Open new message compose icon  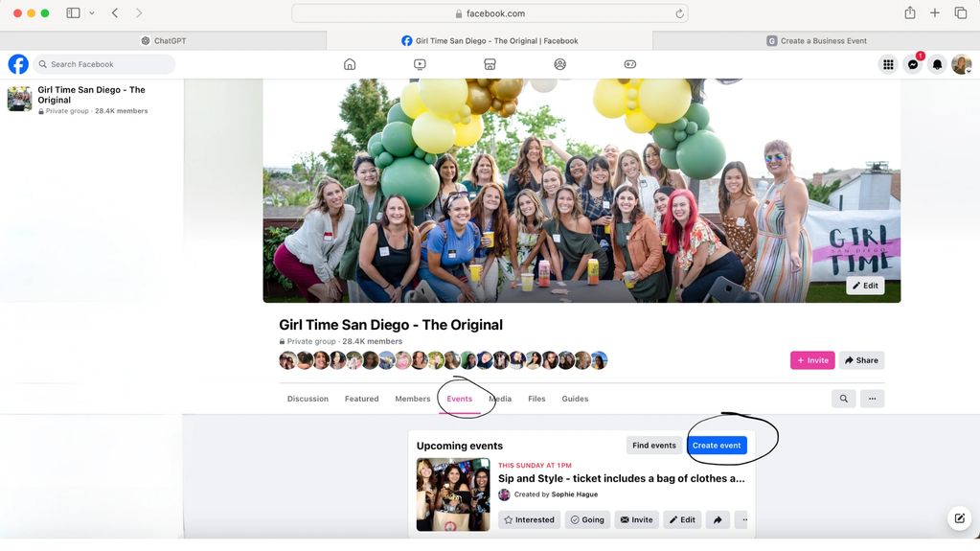coord(959,518)
